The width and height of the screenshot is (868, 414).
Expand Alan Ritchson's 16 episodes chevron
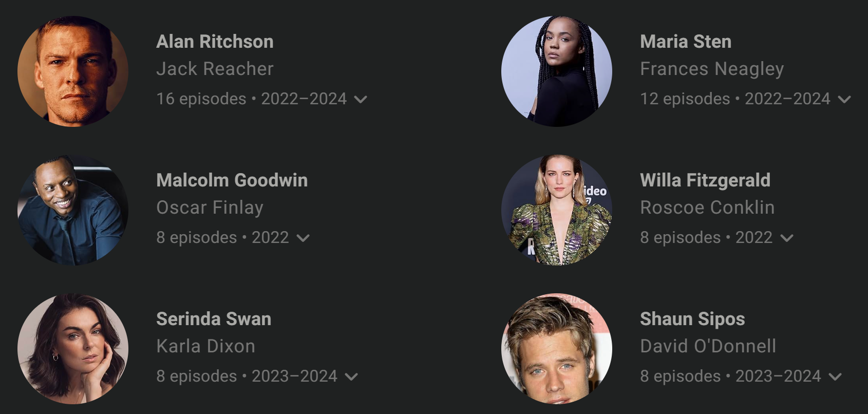[361, 99]
